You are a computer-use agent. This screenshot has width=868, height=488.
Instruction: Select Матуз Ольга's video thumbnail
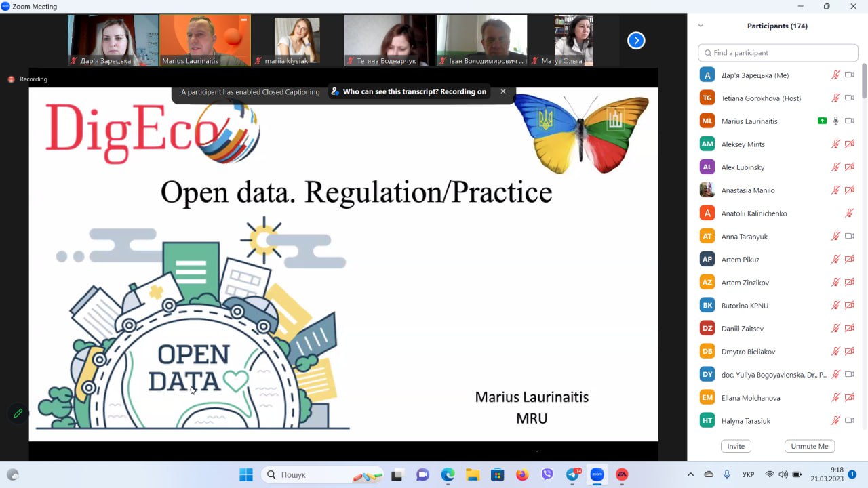[x=574, y=40]
